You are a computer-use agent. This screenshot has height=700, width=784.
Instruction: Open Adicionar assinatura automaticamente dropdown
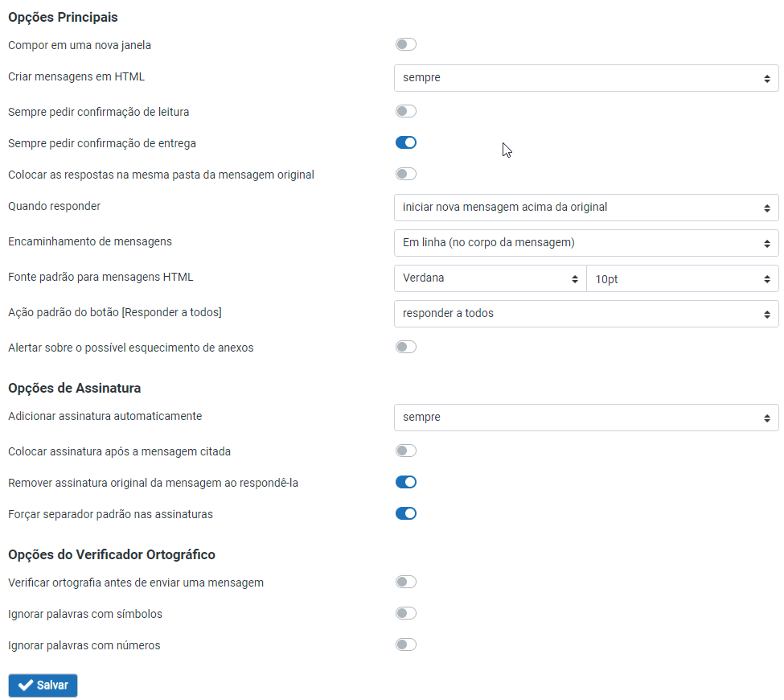coord(586,418)
